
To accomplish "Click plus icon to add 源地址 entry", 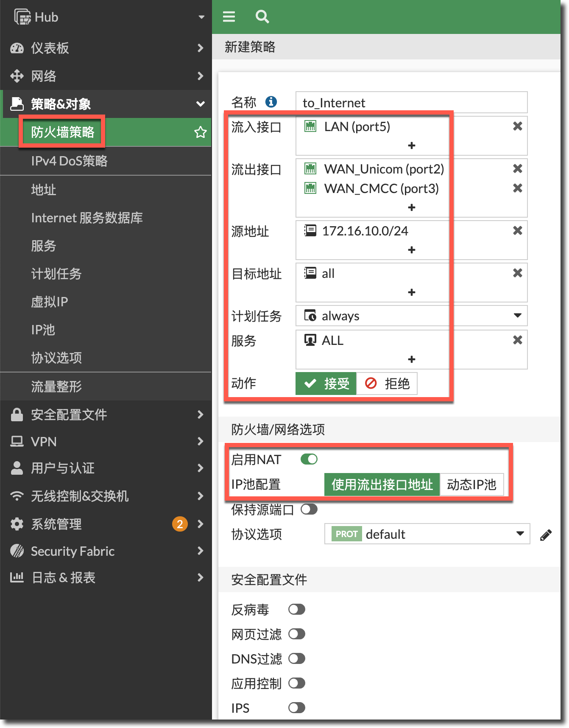I will pos(411,250).
